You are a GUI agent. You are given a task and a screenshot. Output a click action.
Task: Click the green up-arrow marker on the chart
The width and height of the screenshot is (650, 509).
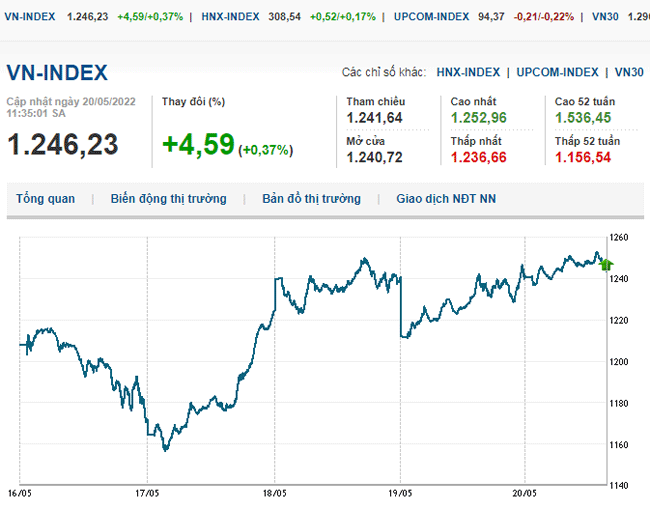pos(606,264)
